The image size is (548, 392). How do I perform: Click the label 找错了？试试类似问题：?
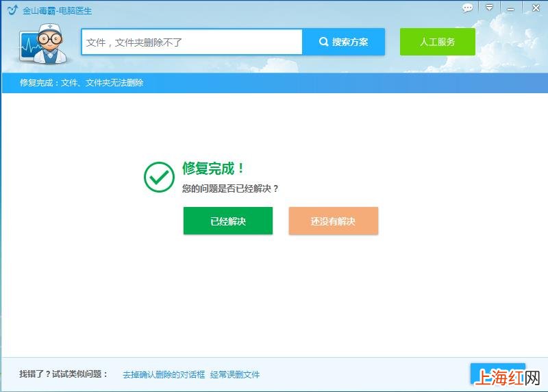tap(63, 374)
